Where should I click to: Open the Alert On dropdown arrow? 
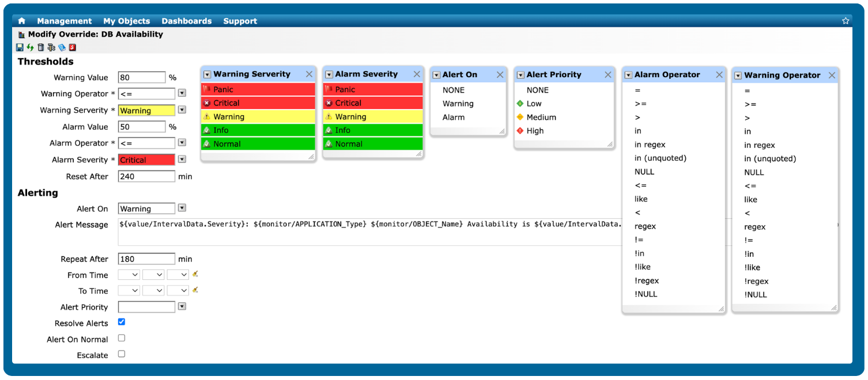[x=182, y=208]
